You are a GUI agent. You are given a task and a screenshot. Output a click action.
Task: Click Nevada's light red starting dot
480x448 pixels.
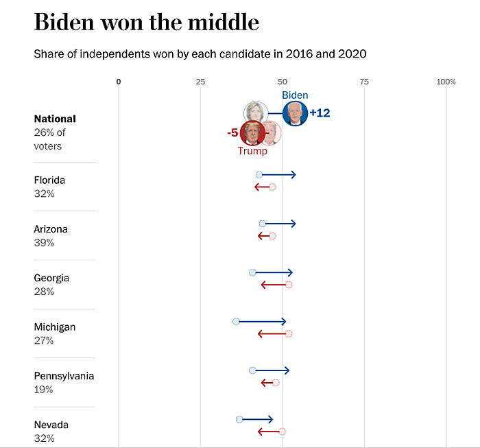click(282, 432)
